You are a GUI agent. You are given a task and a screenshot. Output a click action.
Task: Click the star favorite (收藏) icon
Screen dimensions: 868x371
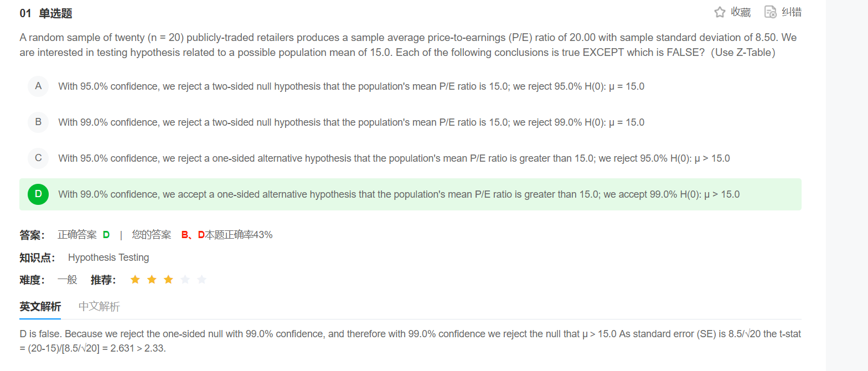720,12
